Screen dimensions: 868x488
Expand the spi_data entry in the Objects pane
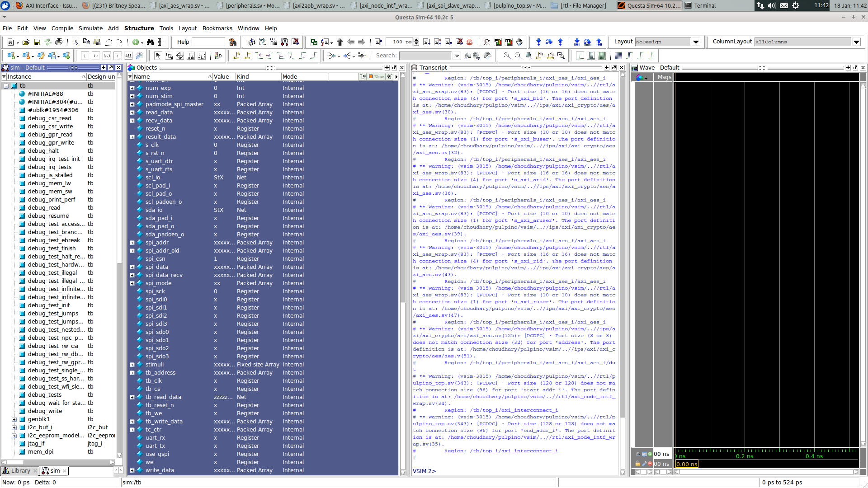point(132,267)
